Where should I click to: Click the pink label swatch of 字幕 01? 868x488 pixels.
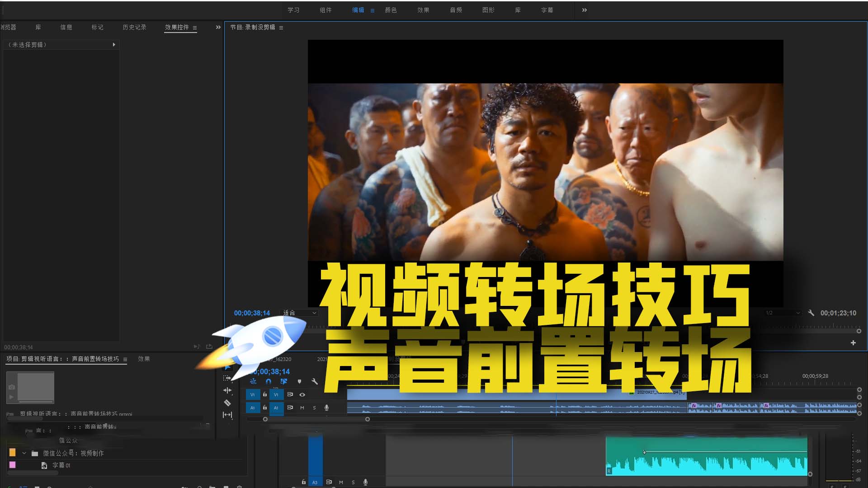12,465
